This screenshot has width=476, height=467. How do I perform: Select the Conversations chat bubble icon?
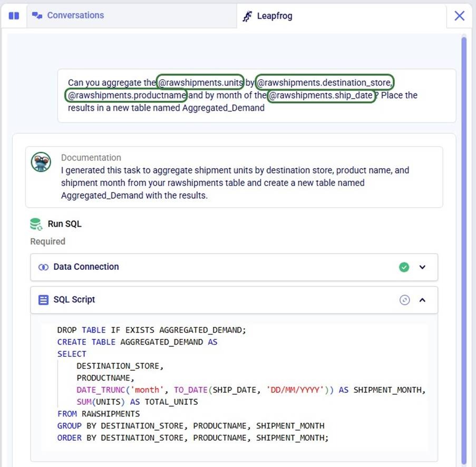(x=37, y=15)
